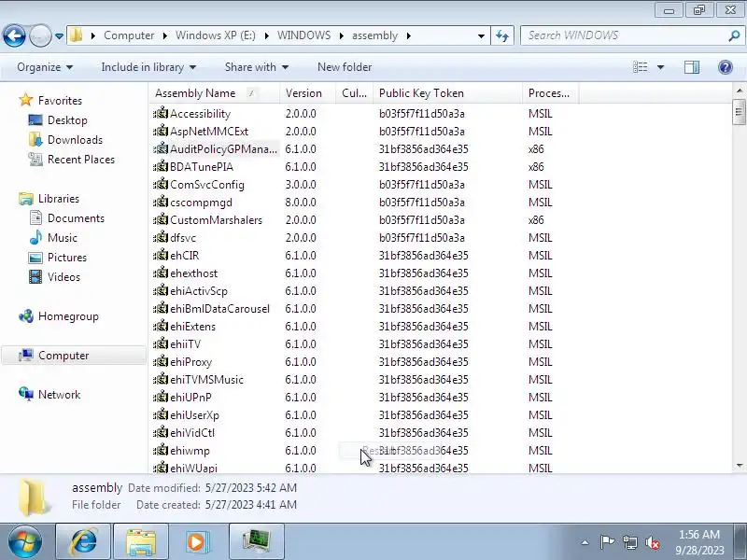Open the Documents library
747x560 pixels.
tap(76, 218)
